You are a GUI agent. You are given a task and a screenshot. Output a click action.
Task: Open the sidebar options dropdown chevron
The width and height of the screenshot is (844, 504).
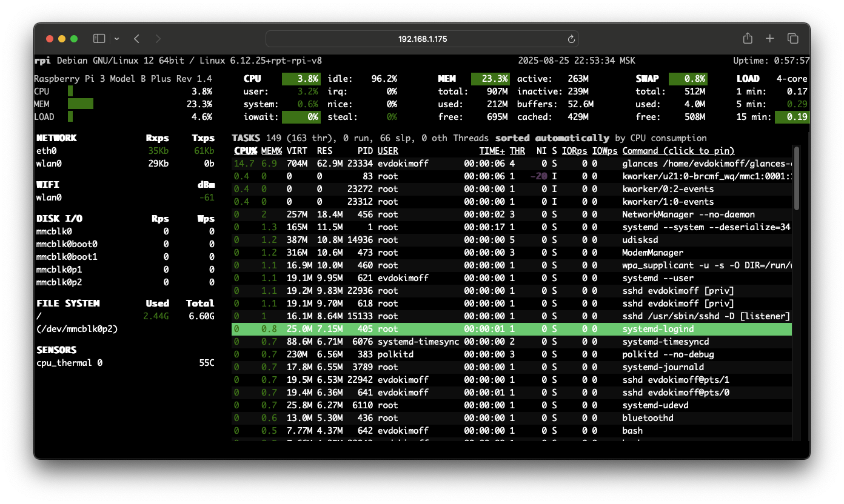[116, 39]
